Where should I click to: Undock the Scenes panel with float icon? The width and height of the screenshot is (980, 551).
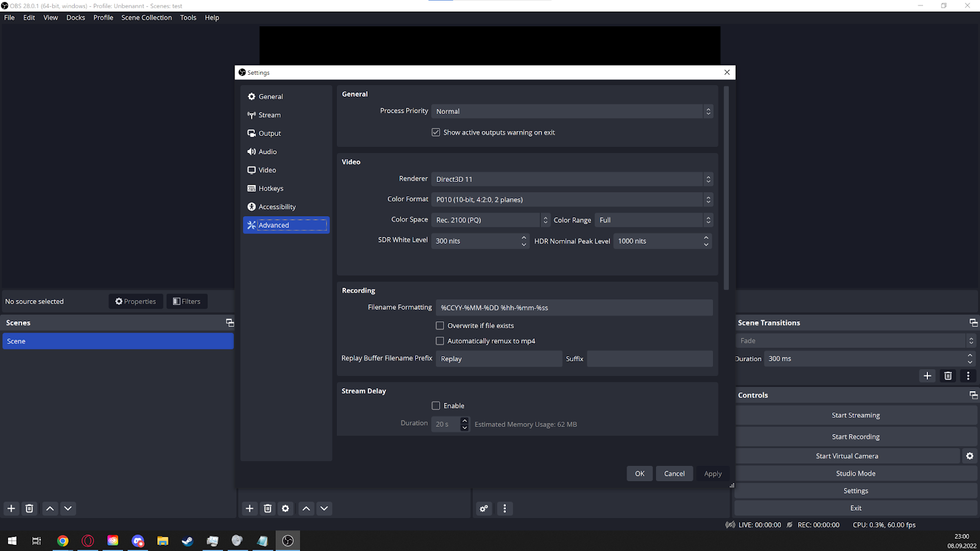tap(230, 323)
